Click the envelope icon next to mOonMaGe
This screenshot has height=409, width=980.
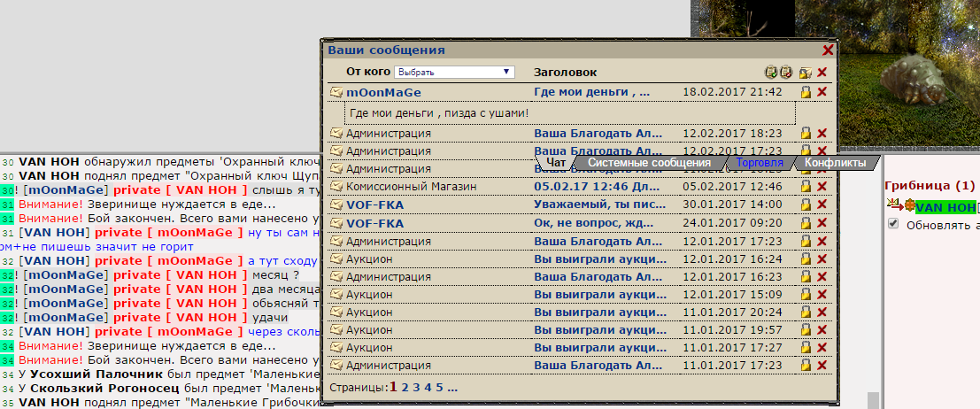(x=336, y=92)
